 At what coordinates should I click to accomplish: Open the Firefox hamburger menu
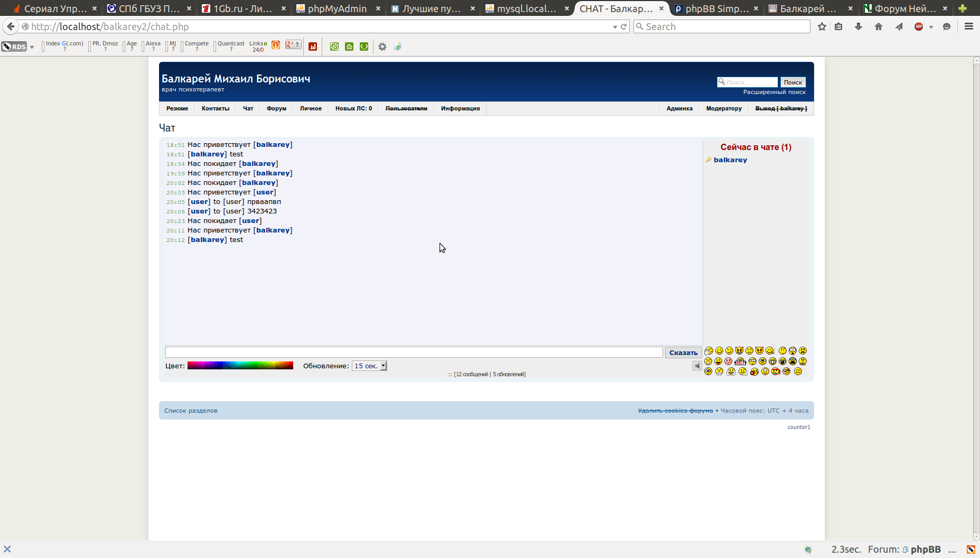point(969,26)
